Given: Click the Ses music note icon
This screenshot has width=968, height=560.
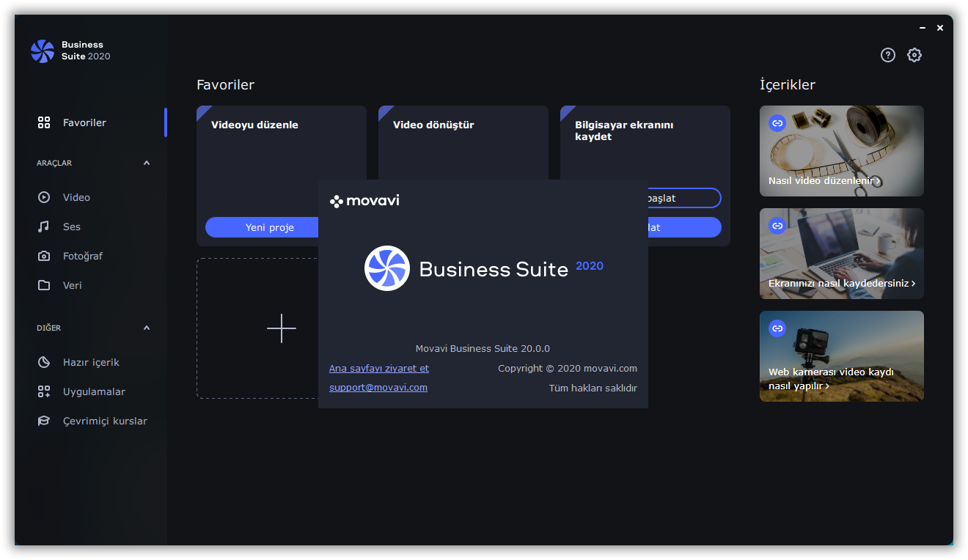Looking at the screenshot, I should click(x=44, y=226).
